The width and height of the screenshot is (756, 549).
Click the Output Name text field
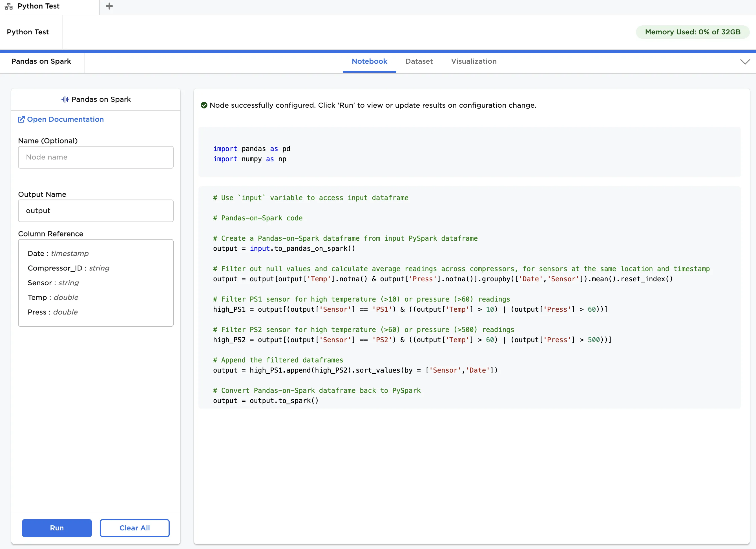pyautogui.click(x=96, y=211)
